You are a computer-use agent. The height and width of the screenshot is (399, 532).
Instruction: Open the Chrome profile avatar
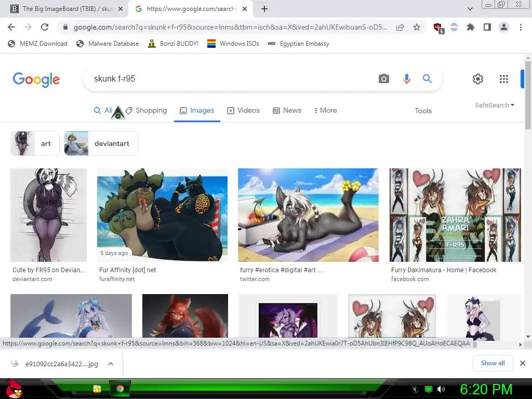504,27
